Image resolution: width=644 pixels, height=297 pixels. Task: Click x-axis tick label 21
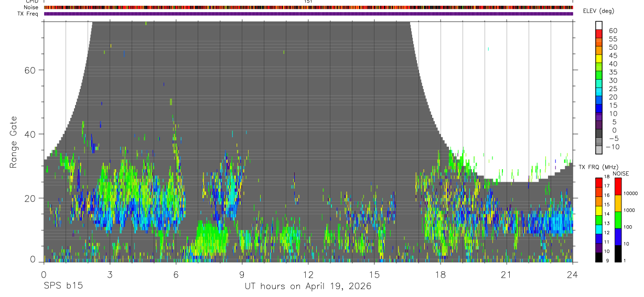tap(506, 274)
